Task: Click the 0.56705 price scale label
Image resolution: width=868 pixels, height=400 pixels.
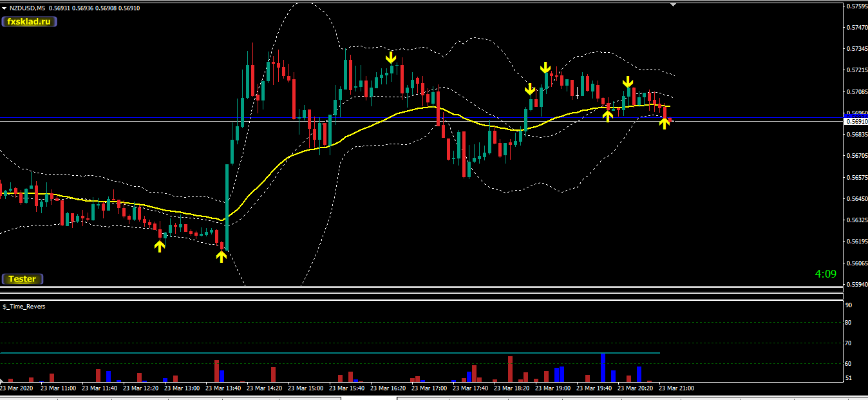Action: 857,156
